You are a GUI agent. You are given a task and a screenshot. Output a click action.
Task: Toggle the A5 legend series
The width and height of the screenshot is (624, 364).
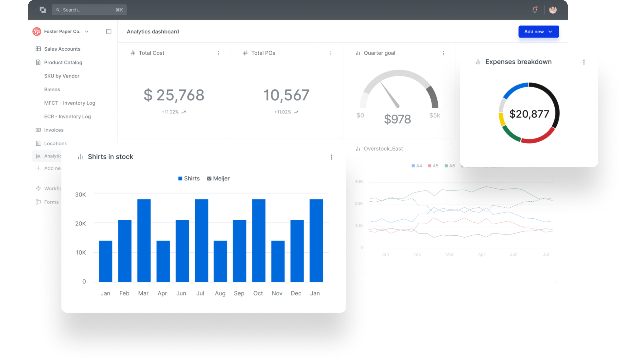pos(433,166)
